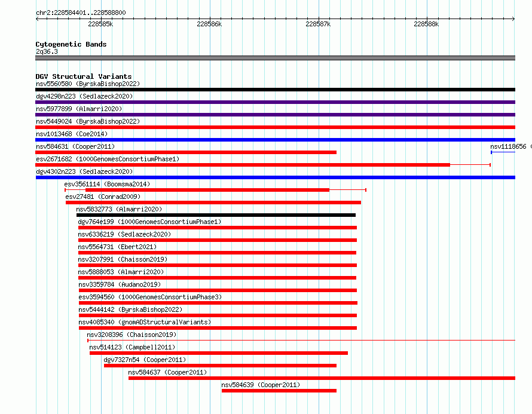This screenshot has height=414, width=532.
Task: Select the red dgv7327n54 variant bar
Action: point(220,366)
